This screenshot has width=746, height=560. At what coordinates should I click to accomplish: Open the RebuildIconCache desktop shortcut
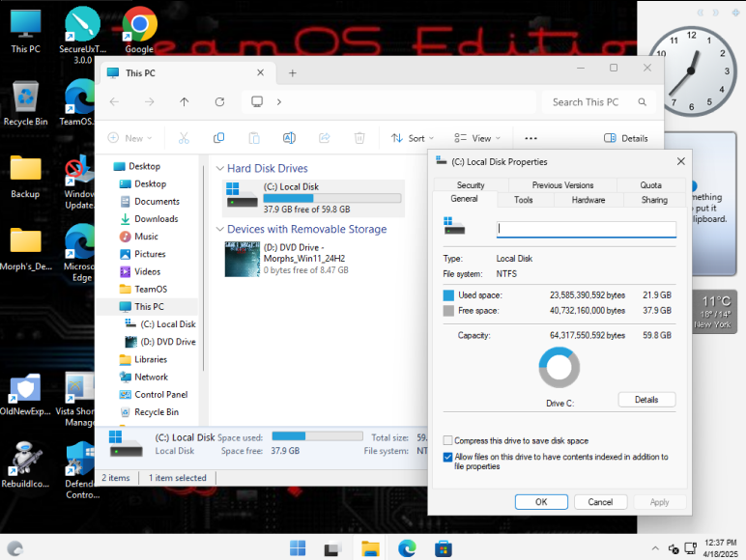click(x=26, y=465)
